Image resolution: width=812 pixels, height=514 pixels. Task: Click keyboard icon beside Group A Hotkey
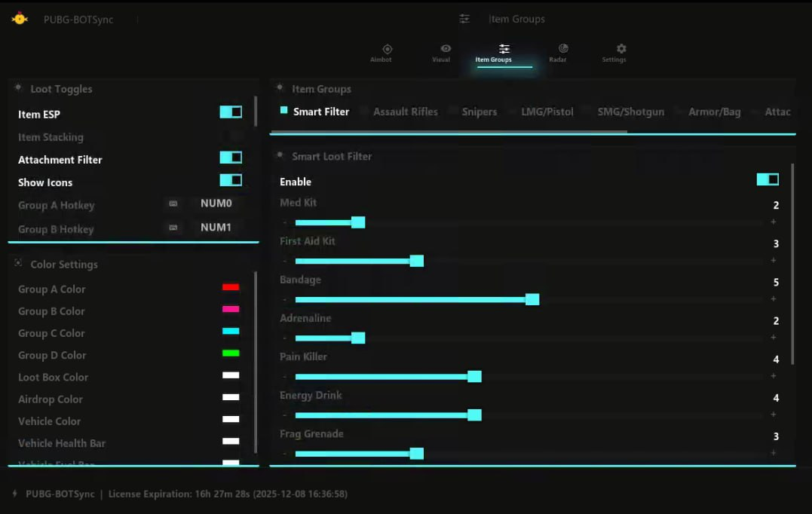coord(173,203)
